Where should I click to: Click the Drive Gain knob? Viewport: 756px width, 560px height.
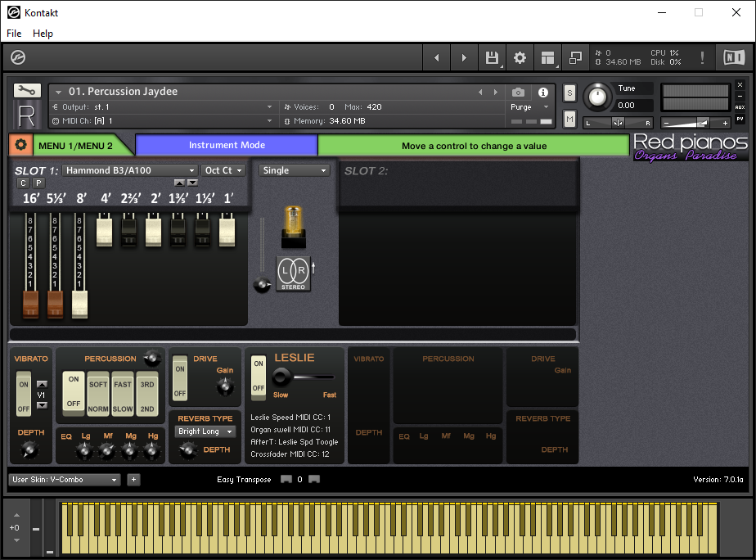(x=225, y=386)
